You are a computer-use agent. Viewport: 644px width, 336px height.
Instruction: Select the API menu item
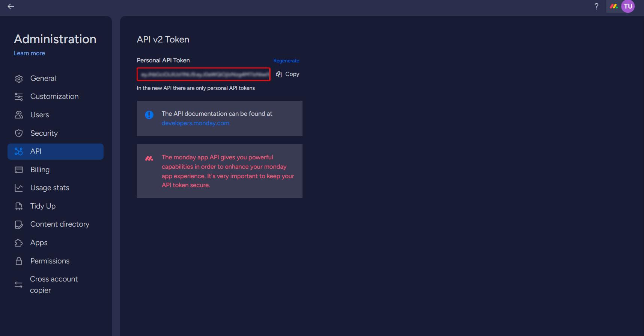click(x=55, y=151)
